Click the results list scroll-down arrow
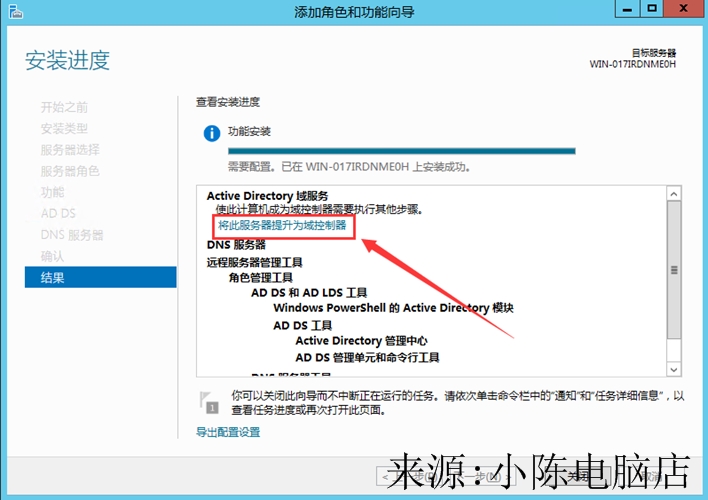The width and height of the screenshot is (708, 500). coord(674,369)
